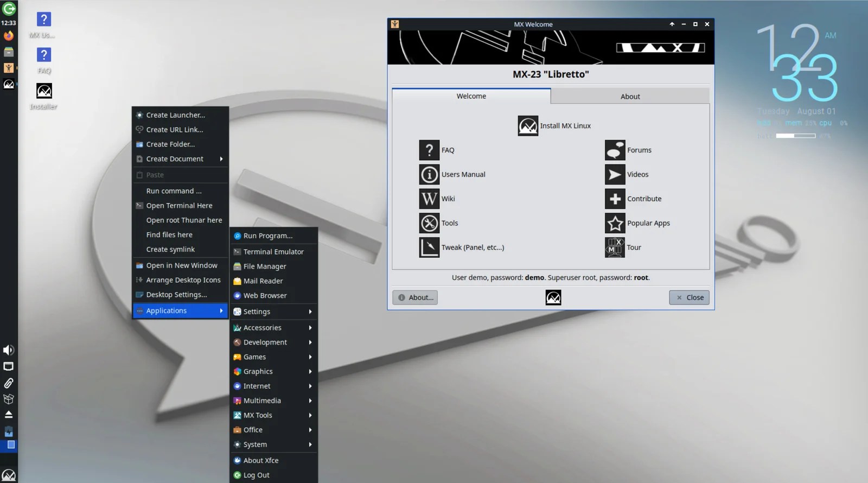Click the Conky disk usage bar
The height and width of the screenshot is (483, 868).
[x=795, y=136]
